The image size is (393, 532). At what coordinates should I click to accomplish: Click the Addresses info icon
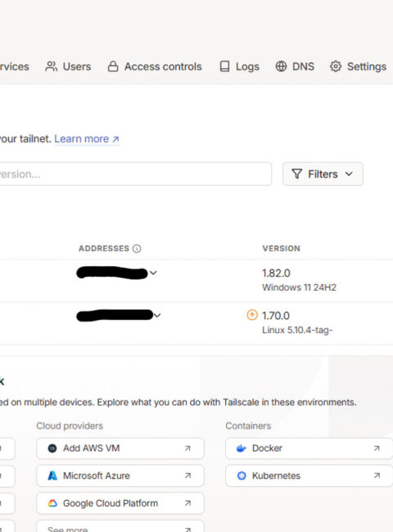point(137,249)
